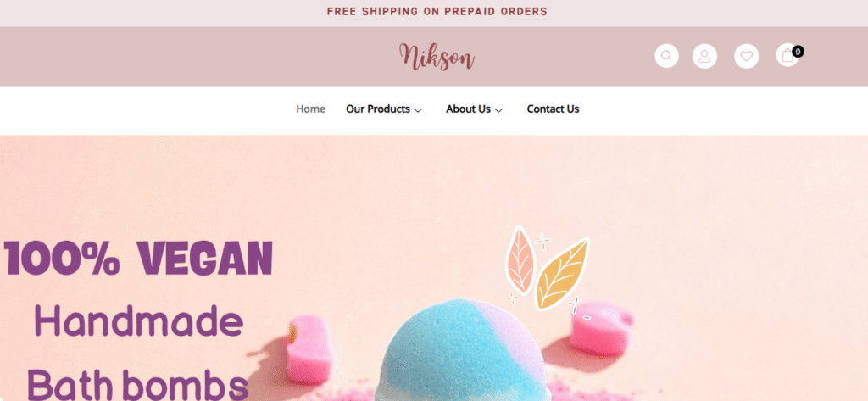Click the blue and purple bath bomb image

[462, 350]
